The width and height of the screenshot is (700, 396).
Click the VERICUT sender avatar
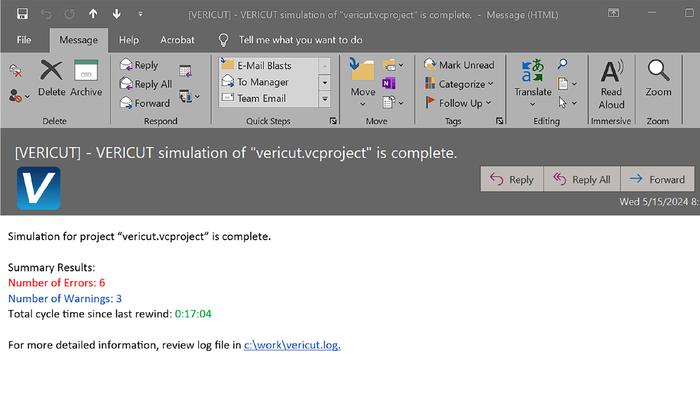[38, 188]
